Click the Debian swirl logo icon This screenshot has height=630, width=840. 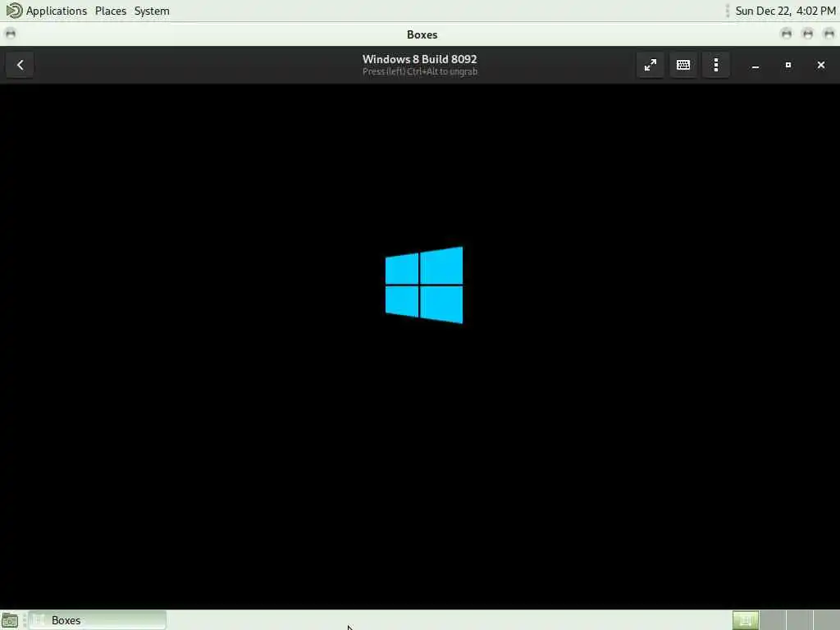[x=14, y=11]
